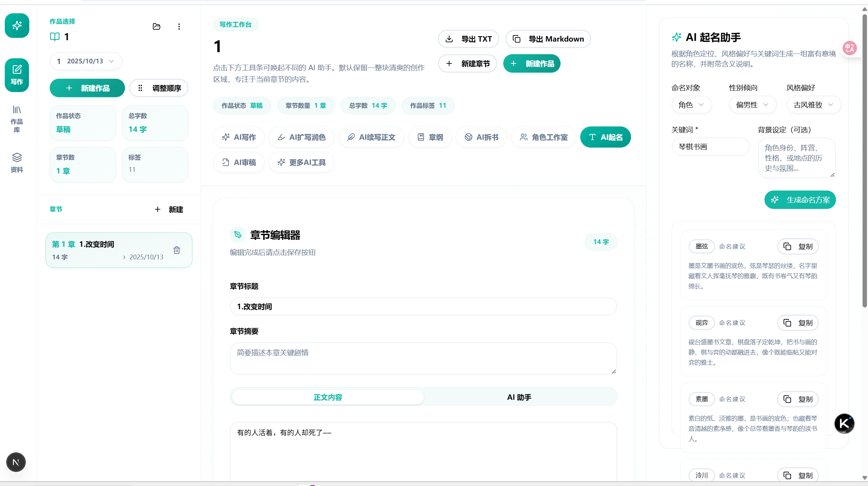The width and height of the screenshot is (868, 486).
Task: Open the 作品库 library sidebar icon
Action: (17, 119)
